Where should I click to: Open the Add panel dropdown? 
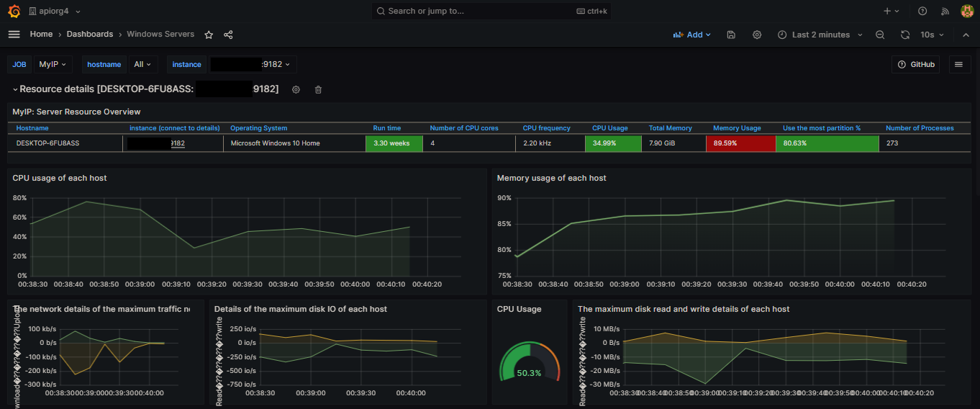691,35
